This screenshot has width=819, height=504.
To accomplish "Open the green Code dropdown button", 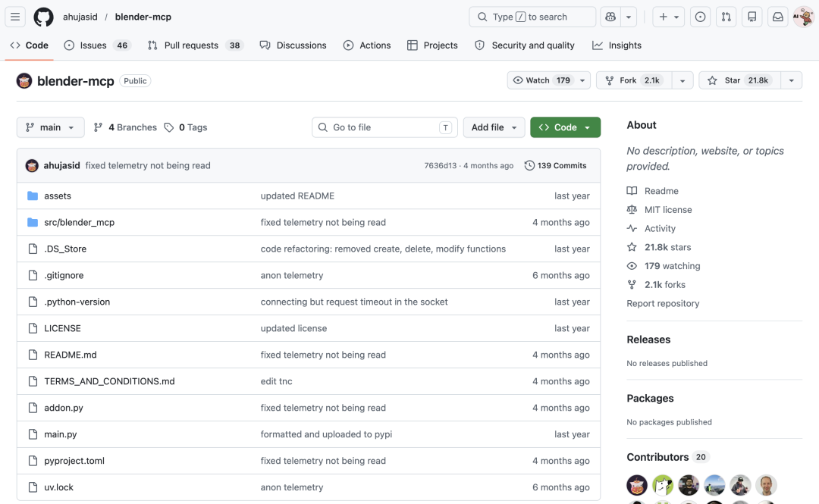I will click(565, 127).
